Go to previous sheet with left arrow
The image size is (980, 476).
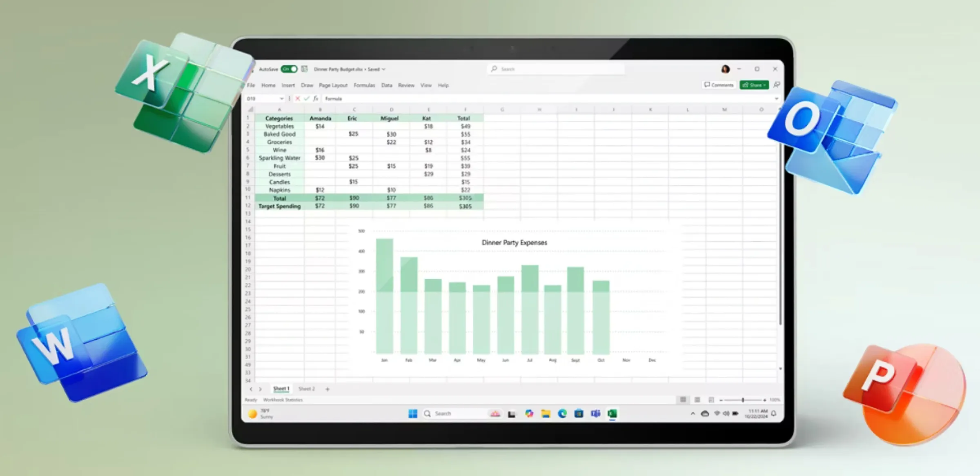click(x=251, y=389)
